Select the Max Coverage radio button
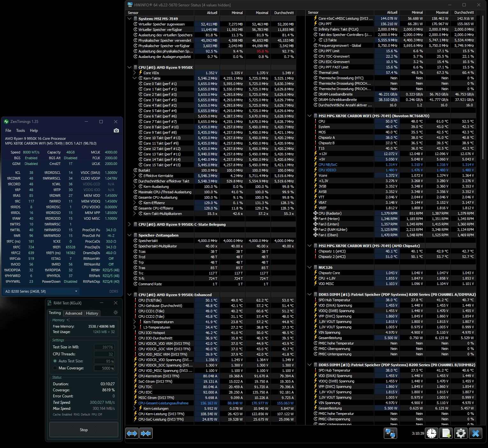This screenshot has height=448, width=488. click(55, 368)
